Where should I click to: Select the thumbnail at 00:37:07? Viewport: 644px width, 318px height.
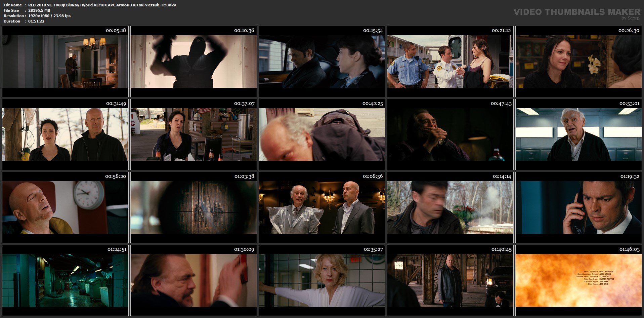point(194,134)
